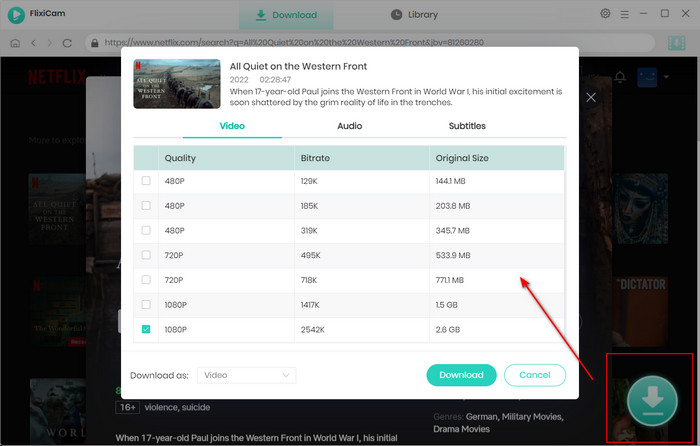Click the Cancel button
This screenshot has height=446, width=700.
[x=535, y=375]
